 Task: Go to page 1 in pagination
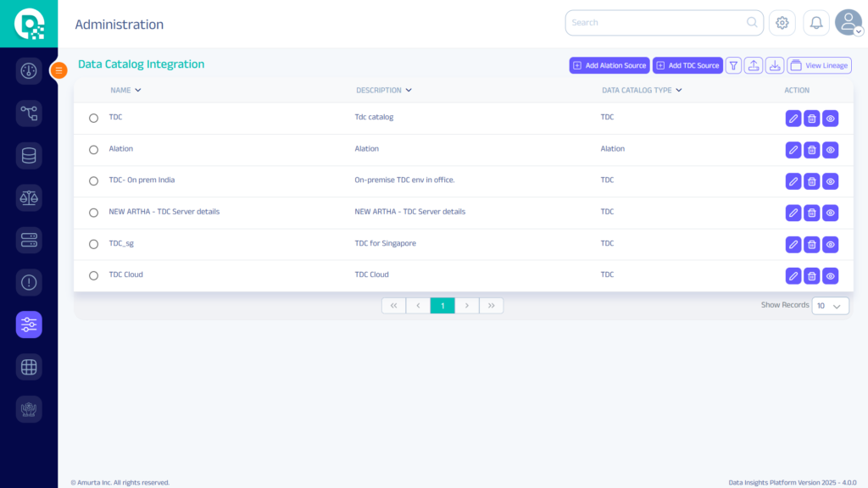click(x=442, y=306)
